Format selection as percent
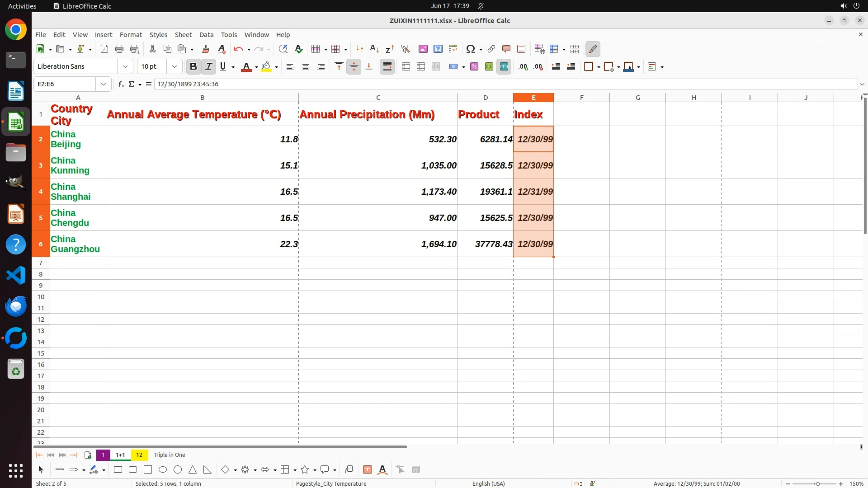 [x=474, y=66]
